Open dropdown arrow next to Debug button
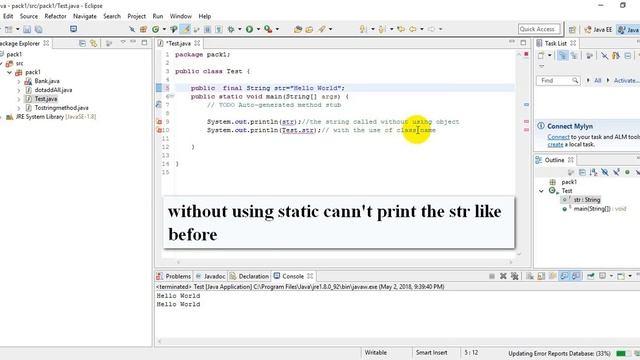 (x=240, y=29)
